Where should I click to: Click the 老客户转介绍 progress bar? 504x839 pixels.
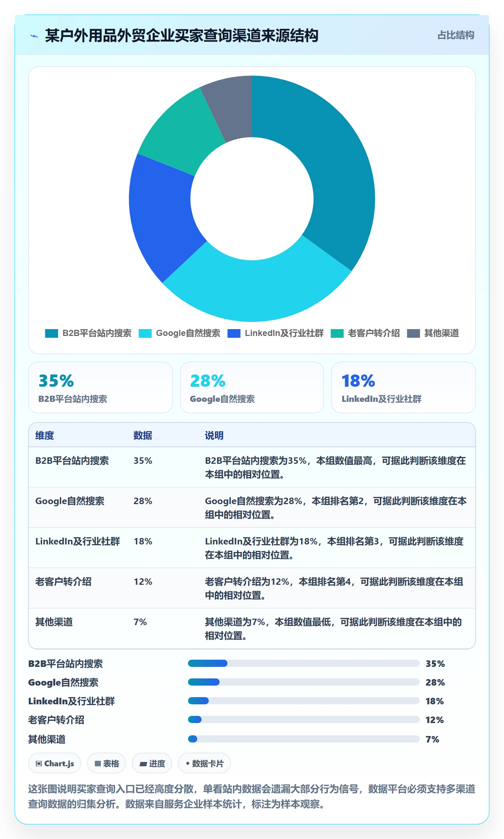tap(304, 719)
